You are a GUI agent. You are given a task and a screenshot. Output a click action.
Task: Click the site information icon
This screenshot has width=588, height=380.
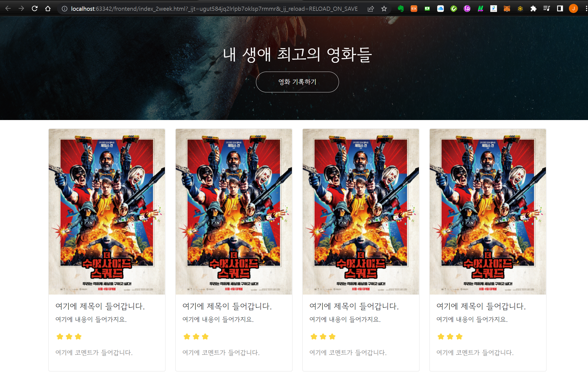pyautogui.click(x=64, y=9)
